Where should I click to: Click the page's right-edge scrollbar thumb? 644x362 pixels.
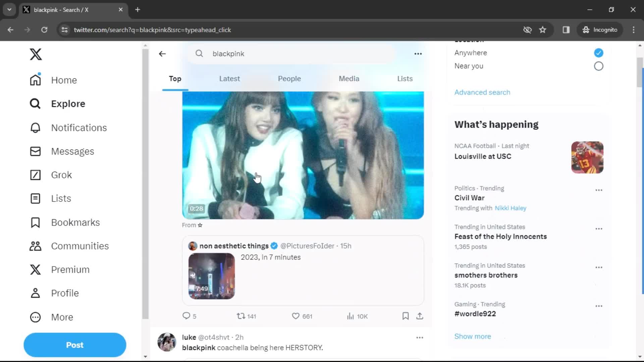tap(640, 72)
